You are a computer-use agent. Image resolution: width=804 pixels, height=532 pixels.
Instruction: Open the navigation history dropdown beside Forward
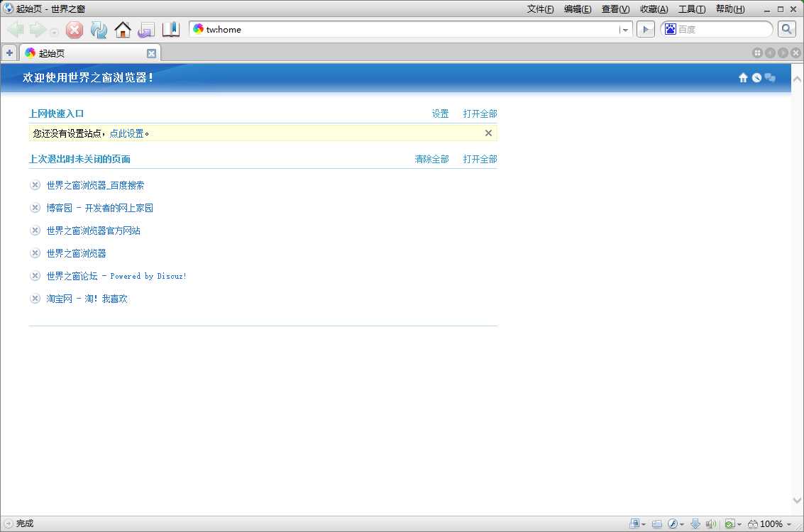pyautogui.click(x=54, y=32)
